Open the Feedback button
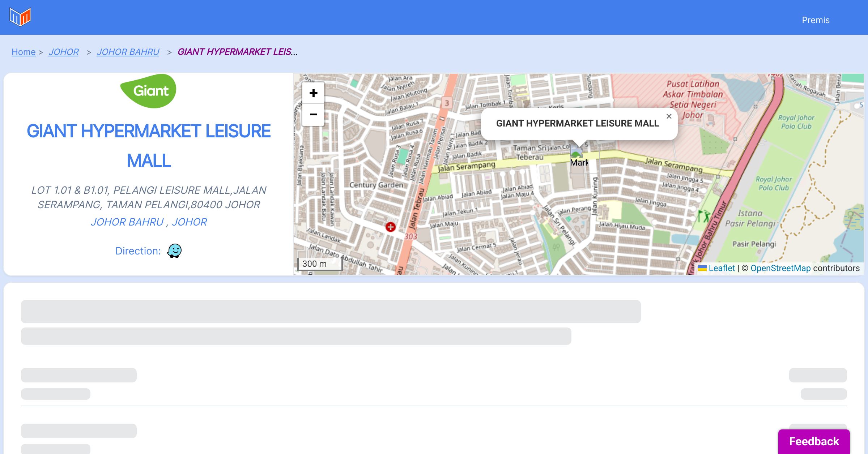 (x=814, y=441)
